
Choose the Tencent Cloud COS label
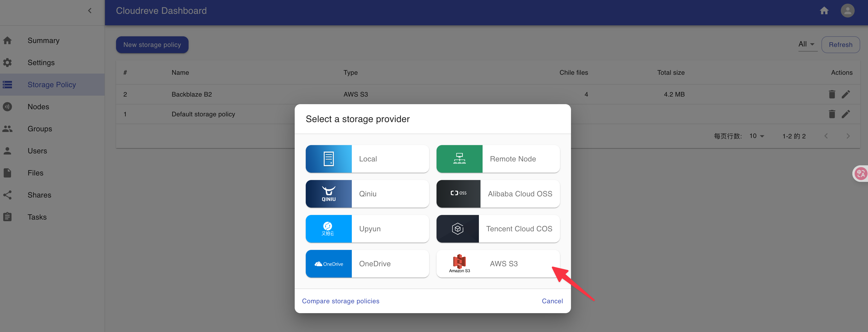[519, 229]
